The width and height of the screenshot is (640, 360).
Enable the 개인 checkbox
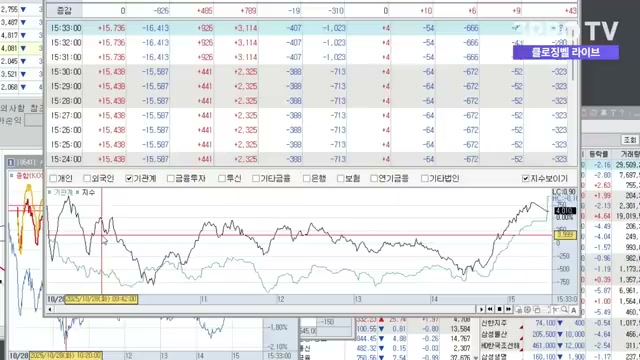click(x=53, y=178)
